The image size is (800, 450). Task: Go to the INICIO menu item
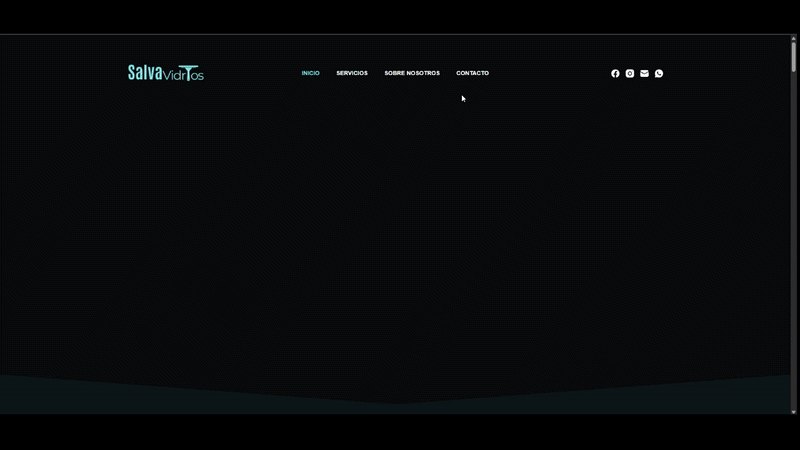[x=311, y=73]
